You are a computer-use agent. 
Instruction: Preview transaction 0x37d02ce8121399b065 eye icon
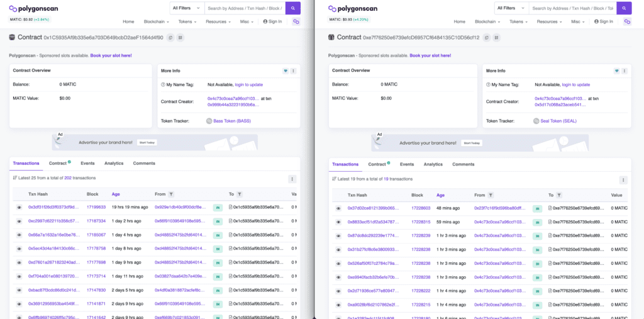(x=338, y=209)
